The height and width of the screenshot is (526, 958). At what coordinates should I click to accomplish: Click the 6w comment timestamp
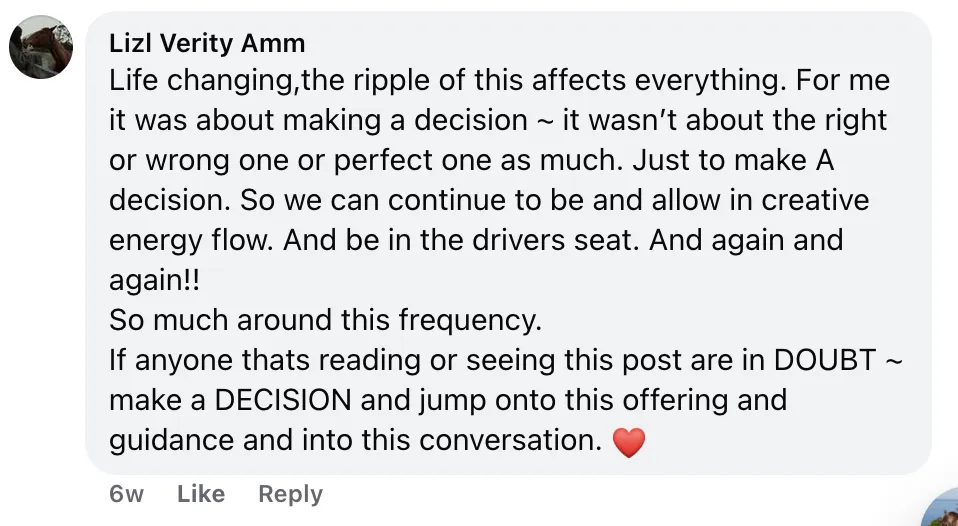(127, 494)
